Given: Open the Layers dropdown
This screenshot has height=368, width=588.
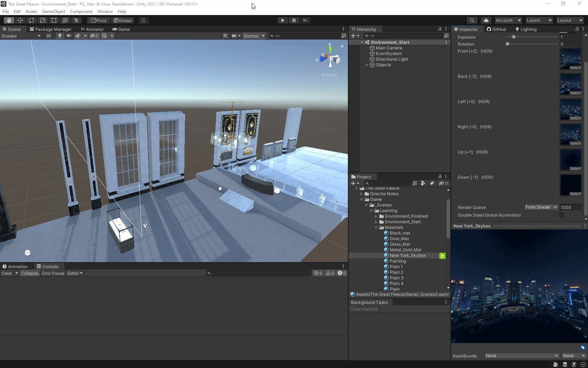Looking at the screenshot, I should (539, 20).
